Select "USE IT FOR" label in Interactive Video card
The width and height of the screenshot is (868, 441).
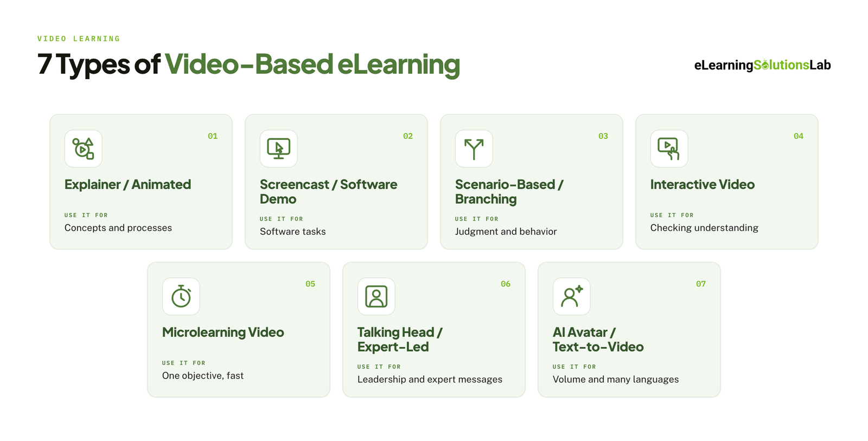[x=672, y=215]
